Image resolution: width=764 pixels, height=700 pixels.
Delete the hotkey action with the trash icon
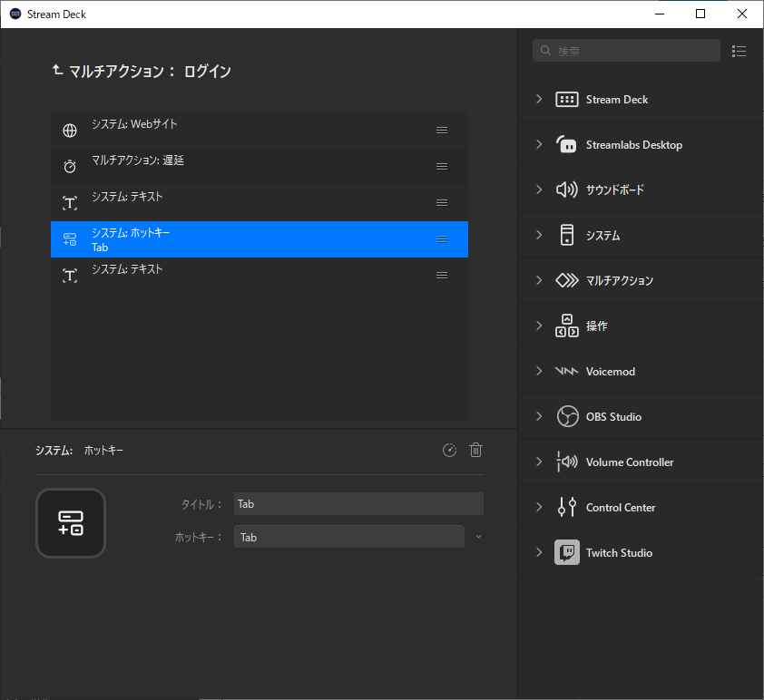coord(476,451)
